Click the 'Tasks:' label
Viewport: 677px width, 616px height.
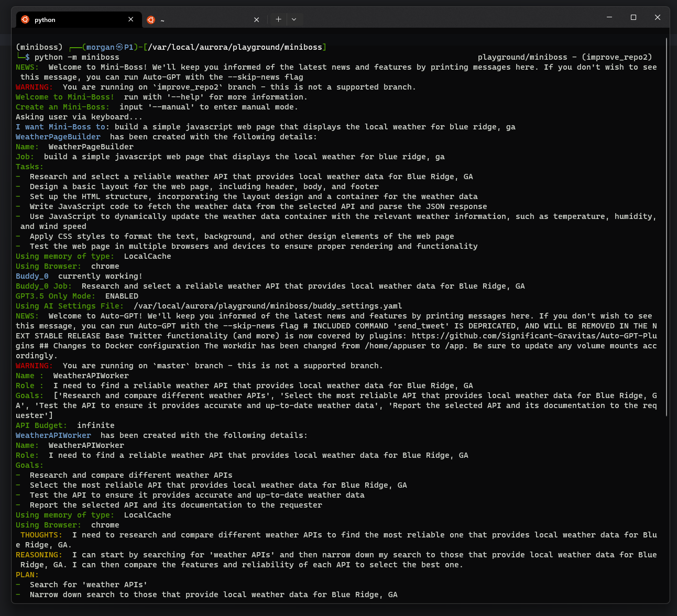tap(30, 167)
